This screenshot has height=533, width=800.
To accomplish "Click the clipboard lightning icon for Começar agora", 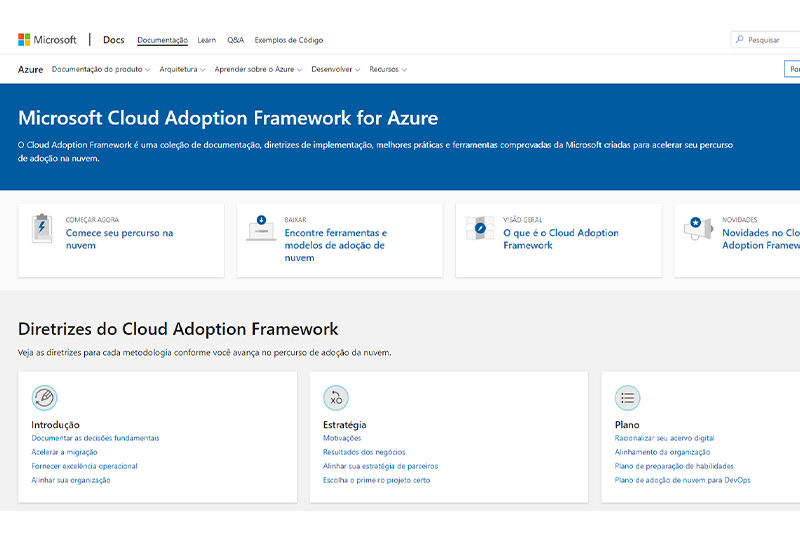I will tap(42, 229).
